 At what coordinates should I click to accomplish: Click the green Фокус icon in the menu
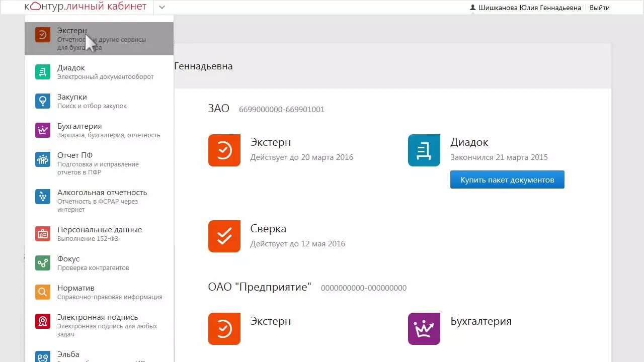(x=43, y=263)
